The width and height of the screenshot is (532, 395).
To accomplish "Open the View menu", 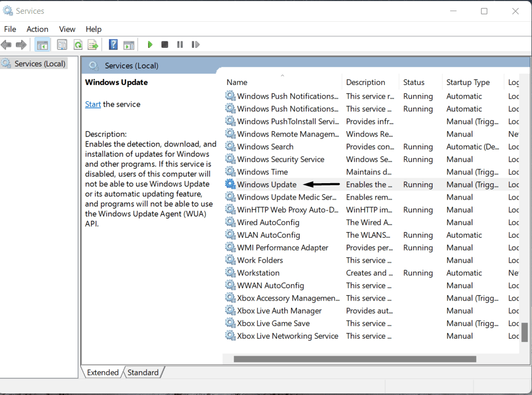I will pyautogui.click(x=67, y=29).
